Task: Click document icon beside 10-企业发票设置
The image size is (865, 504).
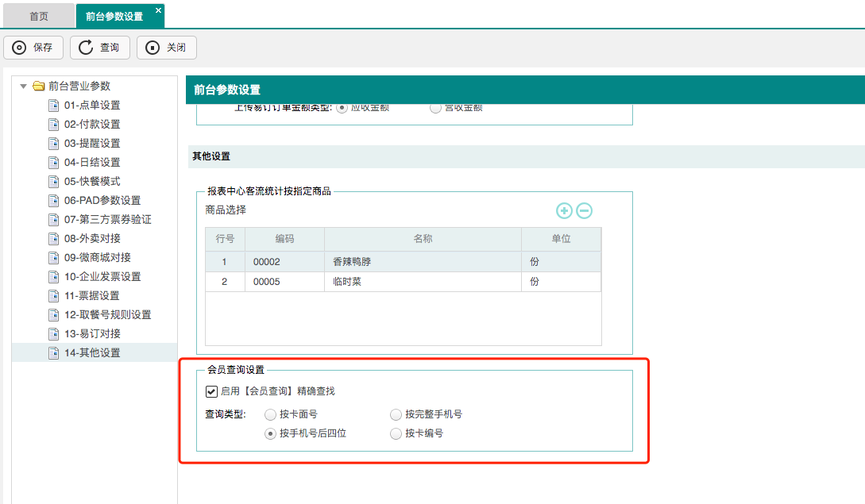Action: [x=53, y=276]
